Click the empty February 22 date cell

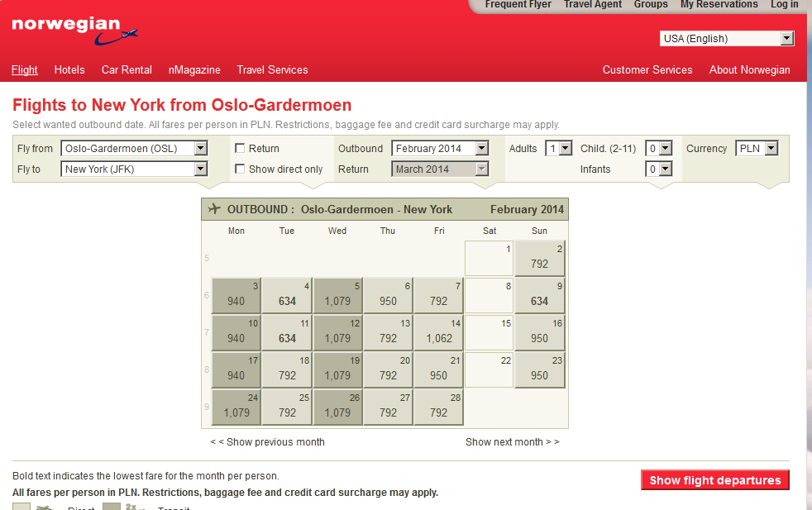coord(489,369)
